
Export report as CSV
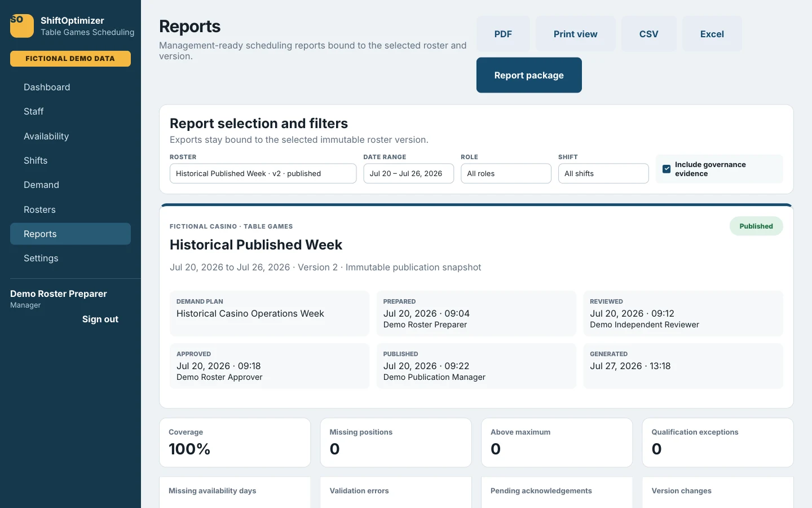(x=648, y=34)
